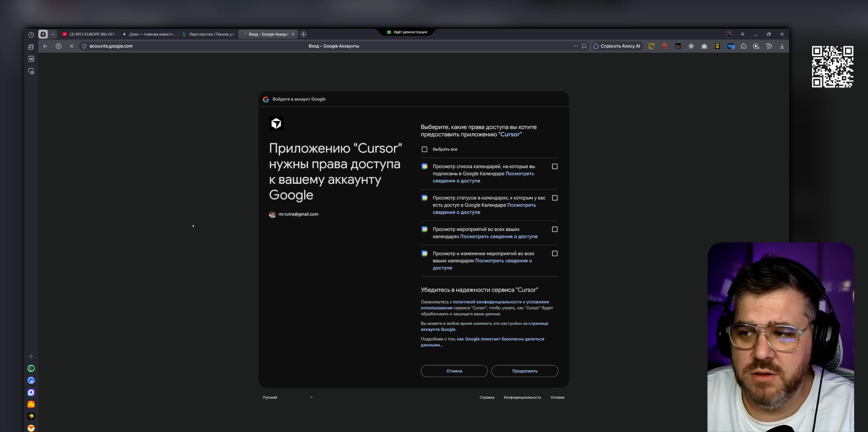Open the странице аккаунта Google link
The height and width of the screenshot is (432, 868).
485,326
